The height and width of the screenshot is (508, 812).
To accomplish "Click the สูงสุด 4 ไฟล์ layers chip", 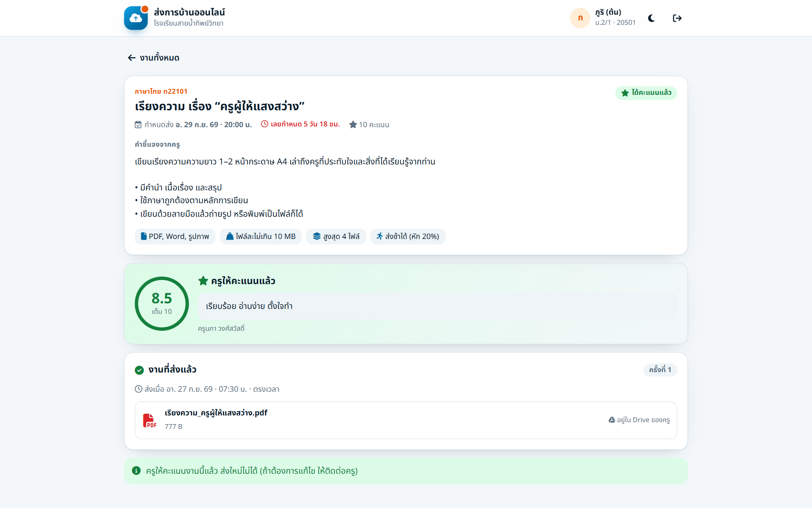I will [336, 236].
